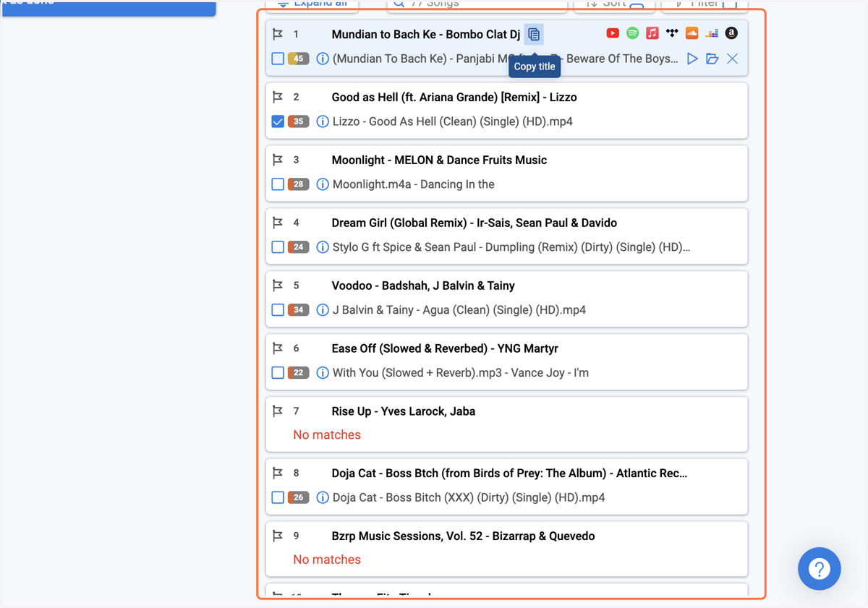Click the 24 match score badge
The width and height of the screenshot is (868, 608).
pos(299,247)
